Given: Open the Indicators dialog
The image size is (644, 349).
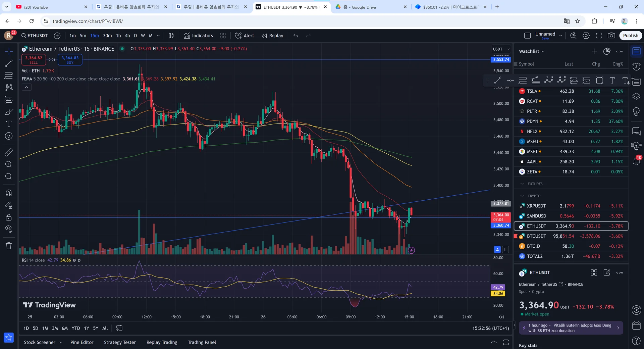Looking at the screenshot, I should coord(199,36).
